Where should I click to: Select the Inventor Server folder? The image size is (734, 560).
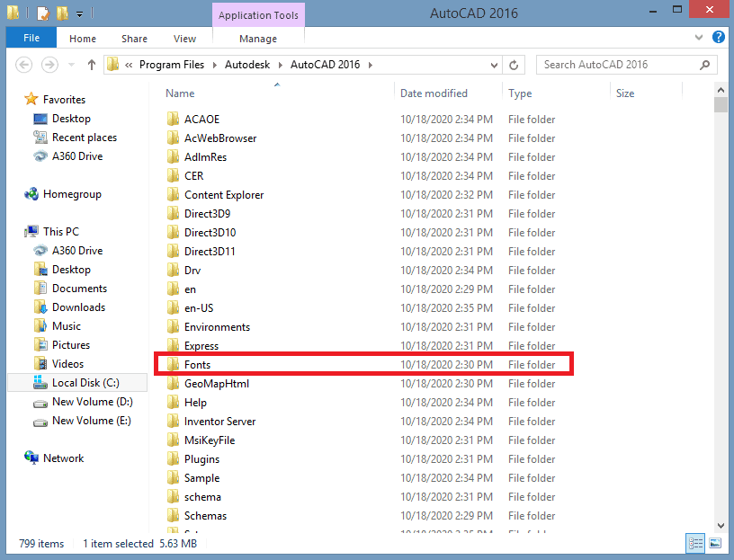pos(220,421)
